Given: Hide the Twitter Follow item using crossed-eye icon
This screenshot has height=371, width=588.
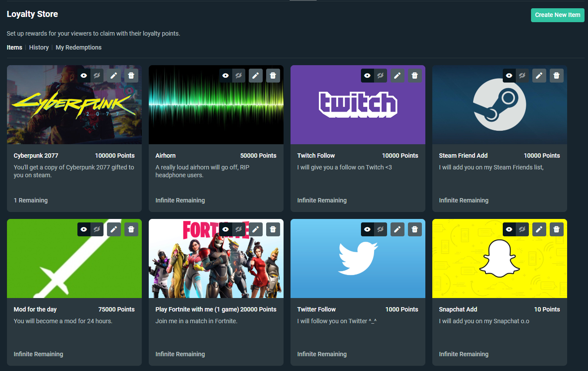Looking at the screenshot, I should point(381,229).
